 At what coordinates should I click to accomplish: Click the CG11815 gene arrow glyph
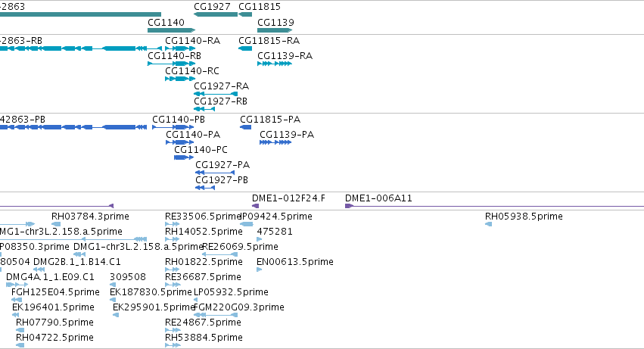coord(245,14)
